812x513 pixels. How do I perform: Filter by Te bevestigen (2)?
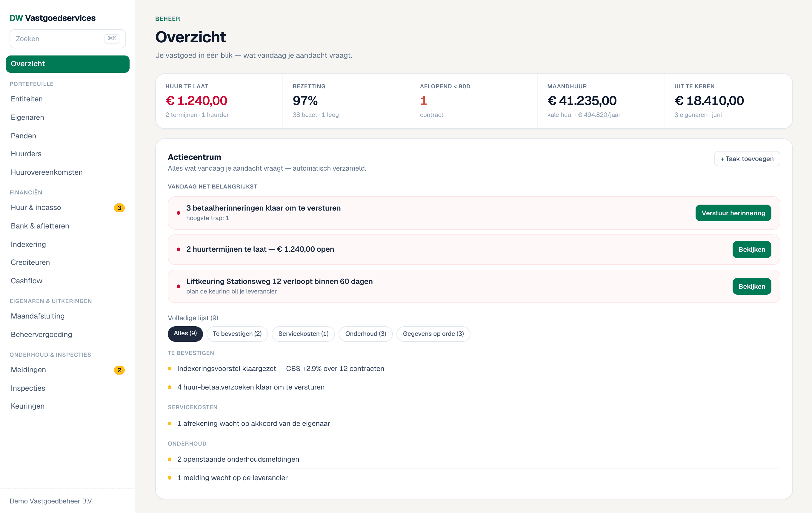237,333
